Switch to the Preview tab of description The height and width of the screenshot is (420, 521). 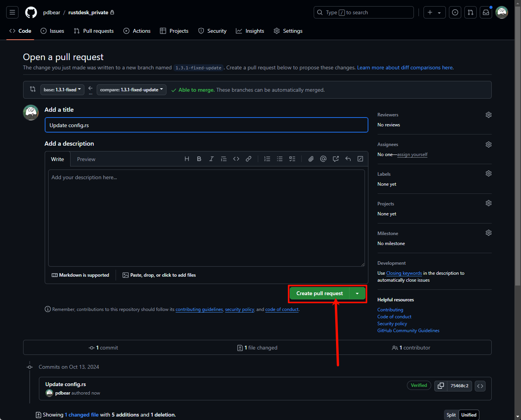(x=86, y=159)
